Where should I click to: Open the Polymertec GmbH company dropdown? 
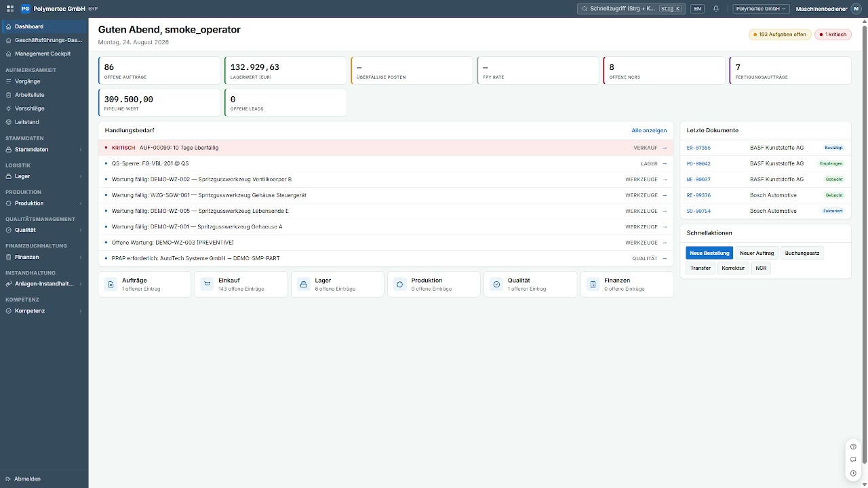point(761,9)
